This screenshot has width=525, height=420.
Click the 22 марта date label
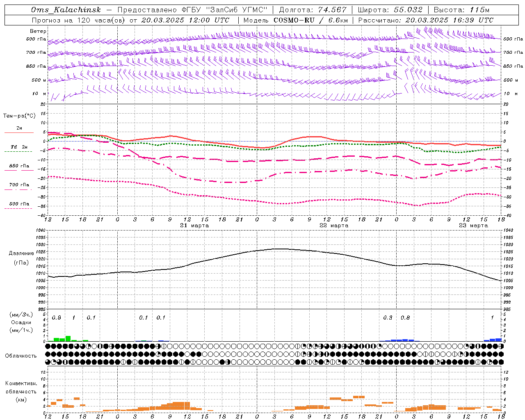point(334,226)
